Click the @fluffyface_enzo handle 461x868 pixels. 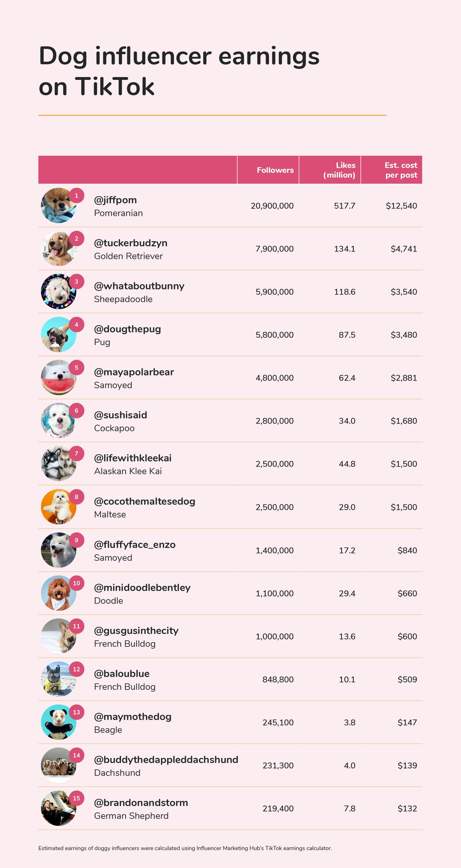134,545
